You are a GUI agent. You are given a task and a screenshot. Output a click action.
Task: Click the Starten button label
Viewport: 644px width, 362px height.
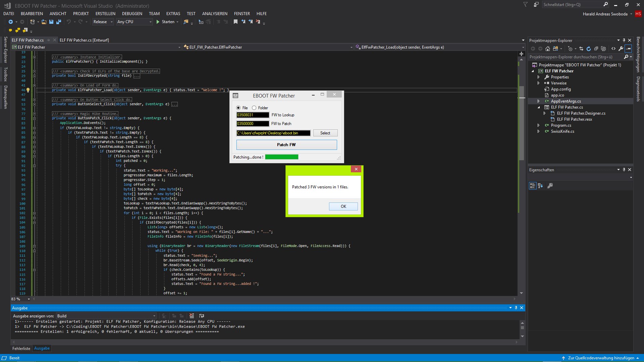click(x=168, y=22)
